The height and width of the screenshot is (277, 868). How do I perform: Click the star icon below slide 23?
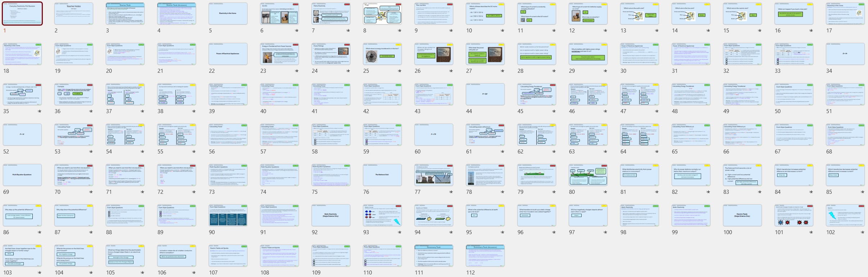click(x=296, y=71)
